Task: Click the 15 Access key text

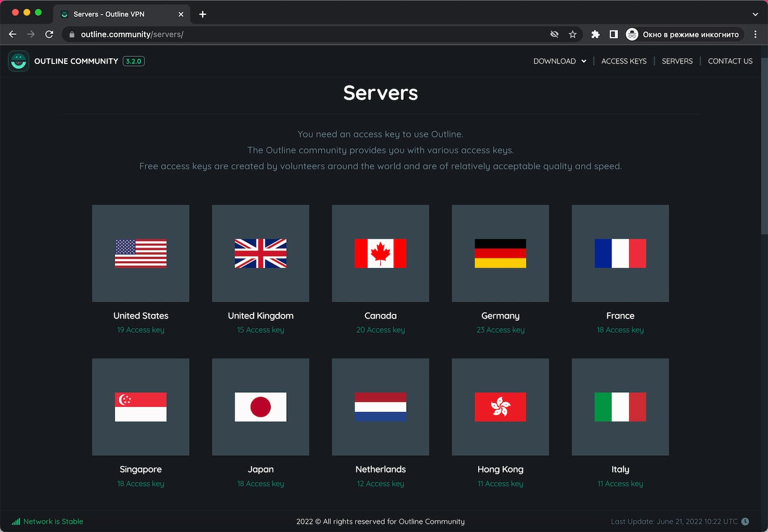Action: click(x=261, y=330)
